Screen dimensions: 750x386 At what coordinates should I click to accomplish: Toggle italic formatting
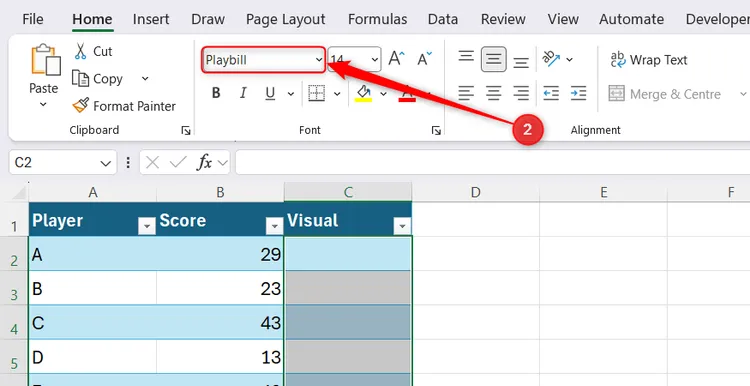tap(243, 93)
